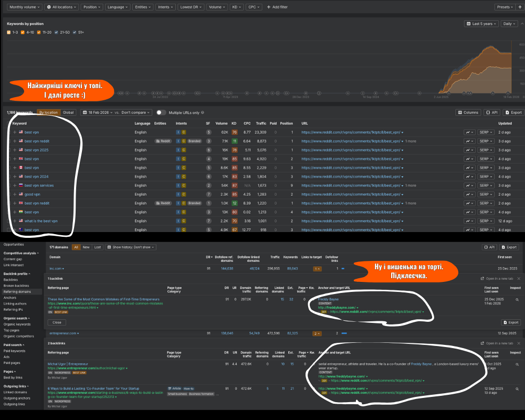The image size is (525, 420).
Task: Click the Columns button in the keywords table
Action: click(x=468, y=112)
